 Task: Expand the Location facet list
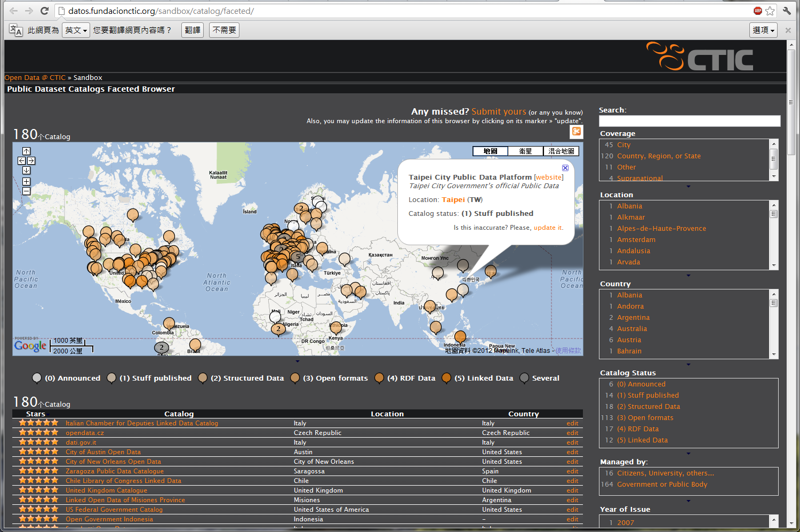689,276
